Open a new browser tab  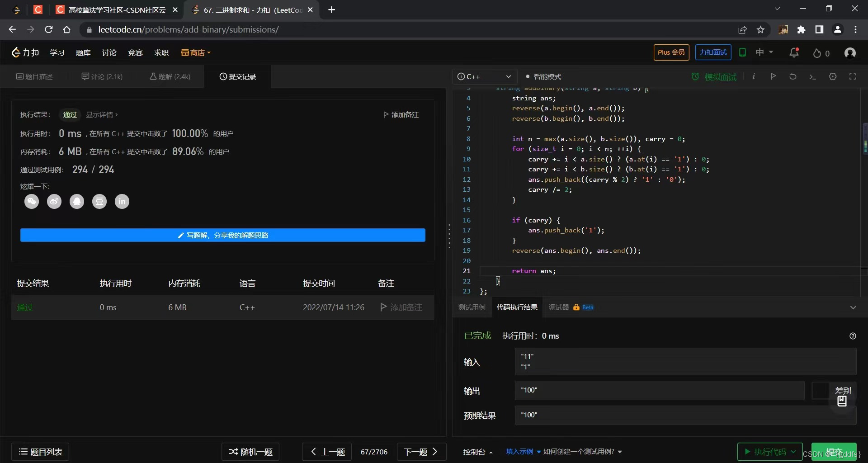(331, 9)
